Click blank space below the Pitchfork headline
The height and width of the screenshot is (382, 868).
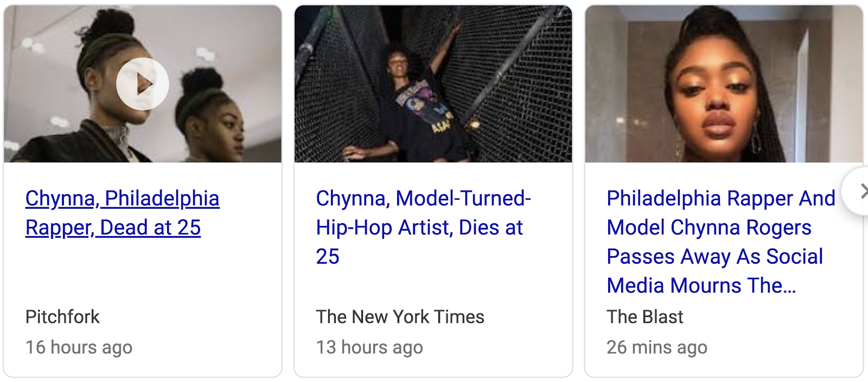pyautogui.click(x=142, y=271)
